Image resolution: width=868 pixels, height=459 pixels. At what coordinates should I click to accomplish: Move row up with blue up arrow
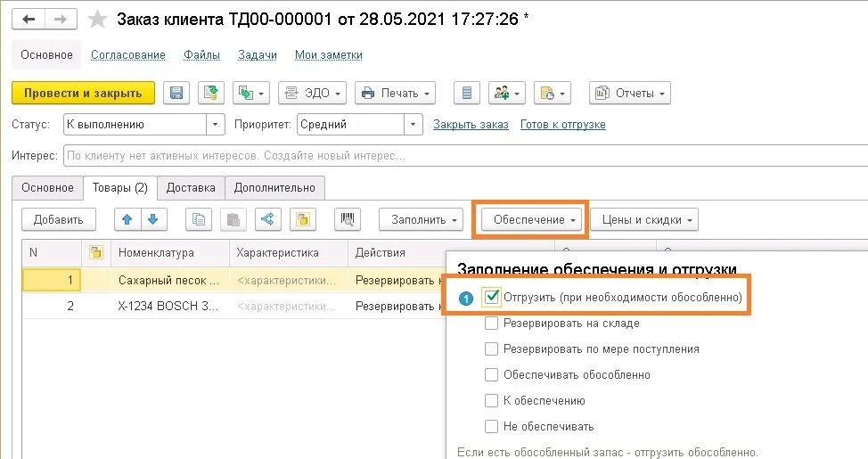(x=127, y=220)
